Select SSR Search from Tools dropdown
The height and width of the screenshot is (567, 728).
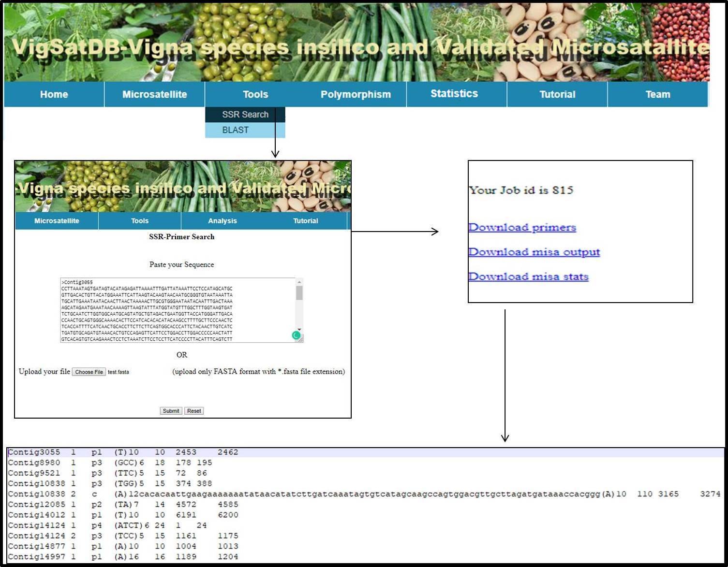(x=245, y=115)
